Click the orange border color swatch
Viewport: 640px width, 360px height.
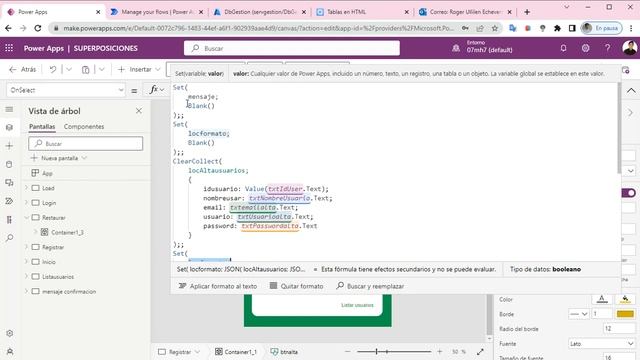(x=625, y=314)
